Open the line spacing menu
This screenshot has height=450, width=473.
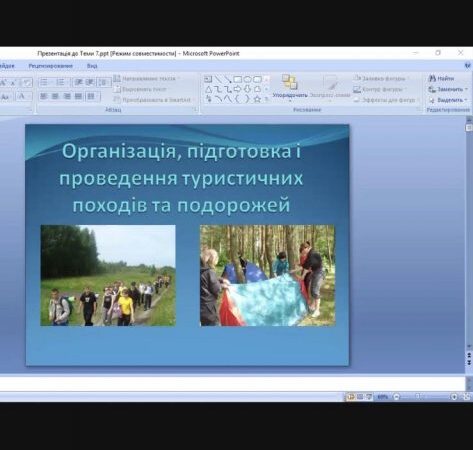104,82
